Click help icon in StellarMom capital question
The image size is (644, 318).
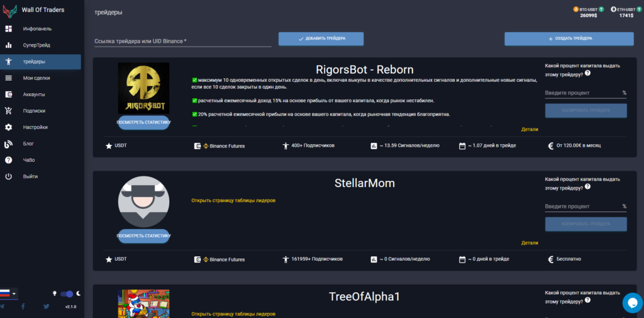[588, 186]
